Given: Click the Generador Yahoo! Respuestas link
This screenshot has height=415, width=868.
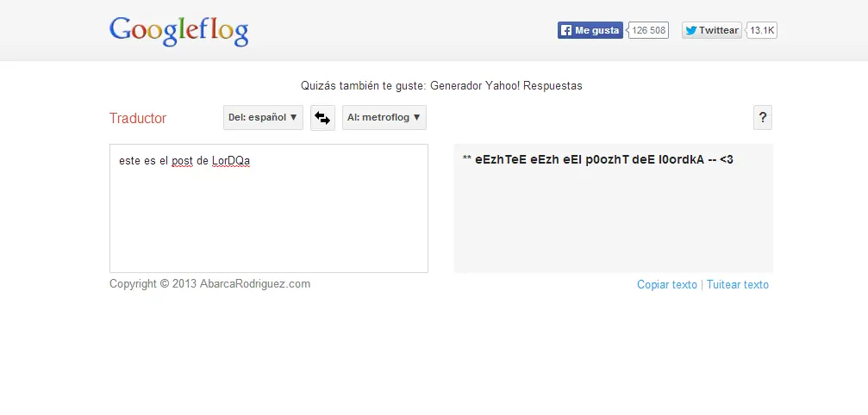Looking at the screenshot, I should [506, 85].
